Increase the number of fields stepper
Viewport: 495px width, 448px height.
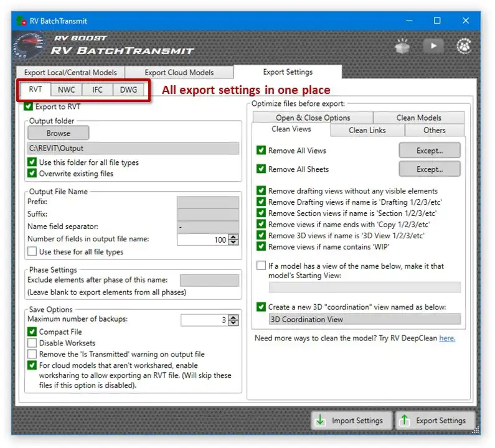click(233, 237)
